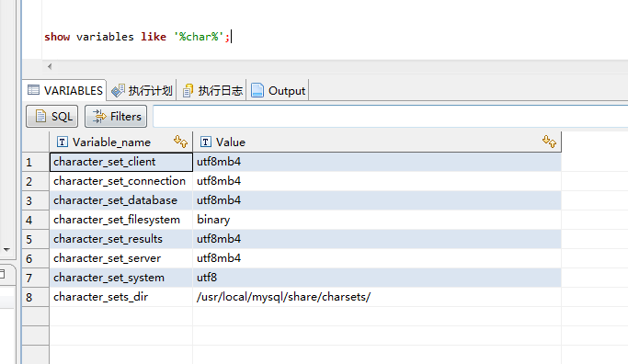Click the Variable_name column header
Viewport: 628px width, 364px height.
(x=121, y=142)
